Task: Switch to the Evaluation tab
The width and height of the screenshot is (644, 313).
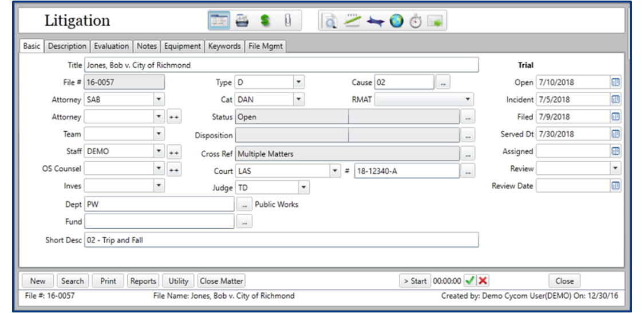Action: click(111, 46)
